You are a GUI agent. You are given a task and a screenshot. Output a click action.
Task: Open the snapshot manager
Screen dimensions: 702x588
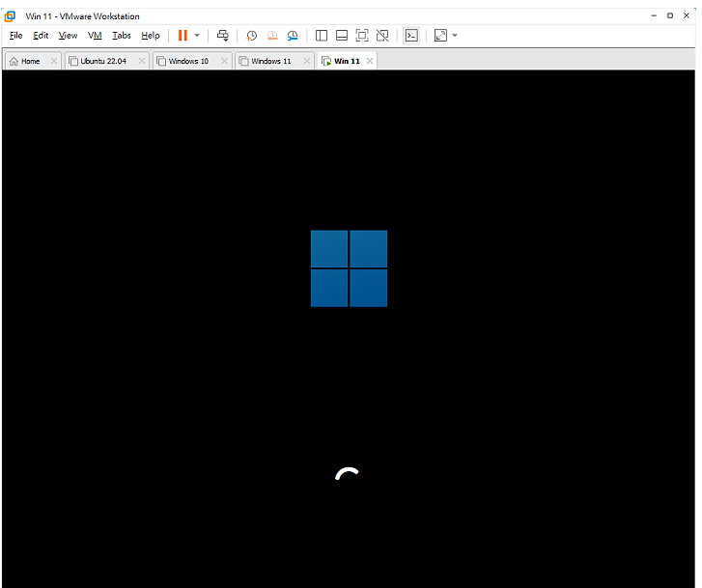click(x=293, y=36)
